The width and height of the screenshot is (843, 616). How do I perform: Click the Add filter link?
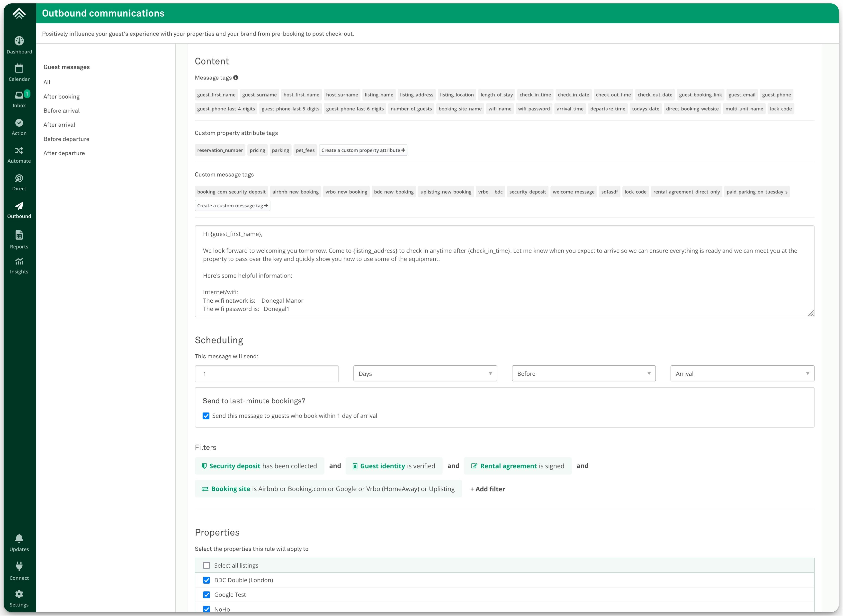point(487,489)
